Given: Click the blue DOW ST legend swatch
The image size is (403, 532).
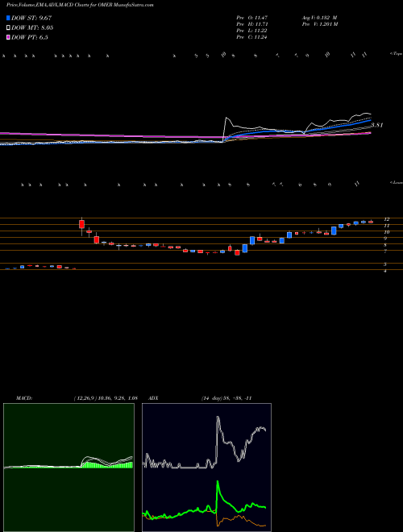Looking at the screenshot, I should [8, 18].
